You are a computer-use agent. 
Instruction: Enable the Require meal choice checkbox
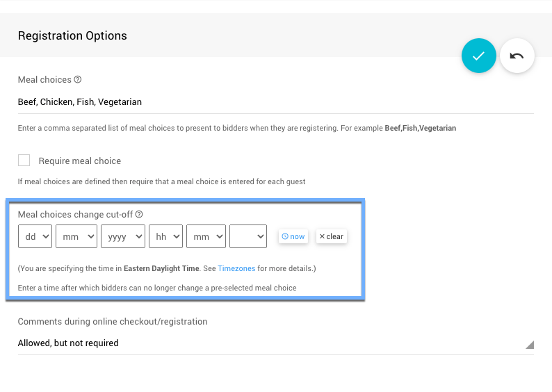point(24,161)
